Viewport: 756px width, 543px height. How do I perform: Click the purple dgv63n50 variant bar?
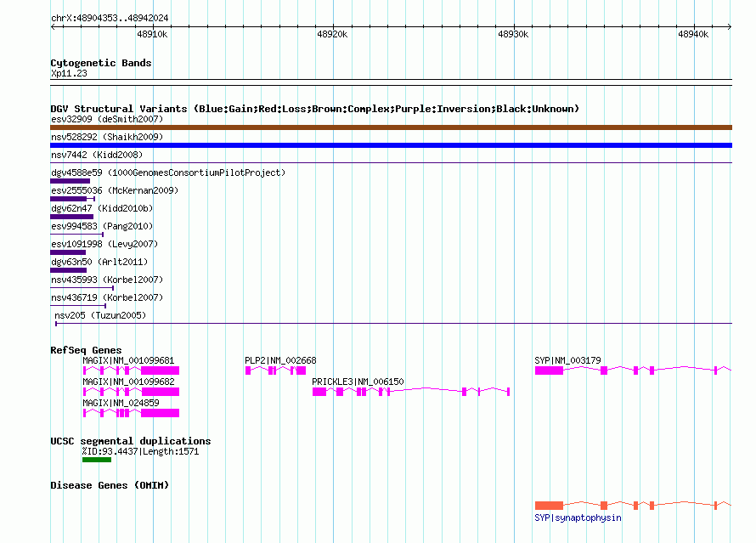coord(69,270)
